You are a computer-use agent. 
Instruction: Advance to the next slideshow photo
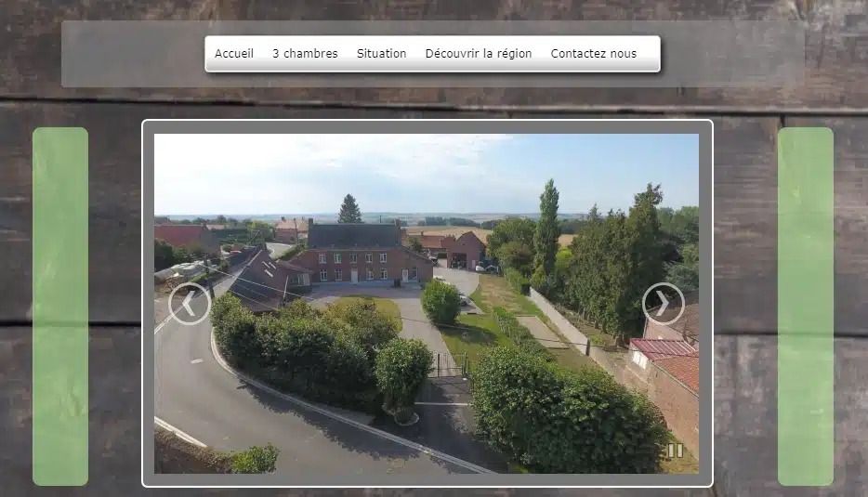[663, 304]
